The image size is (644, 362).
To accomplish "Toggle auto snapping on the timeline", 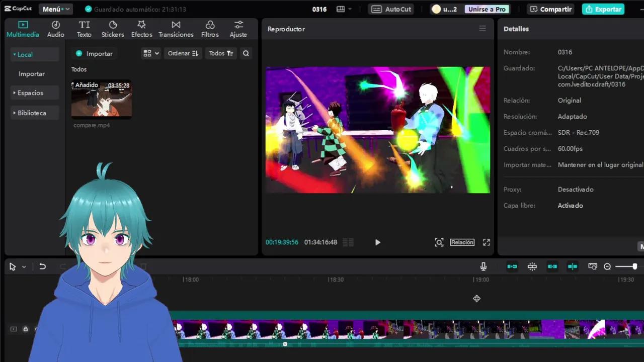I will point(532,266).
